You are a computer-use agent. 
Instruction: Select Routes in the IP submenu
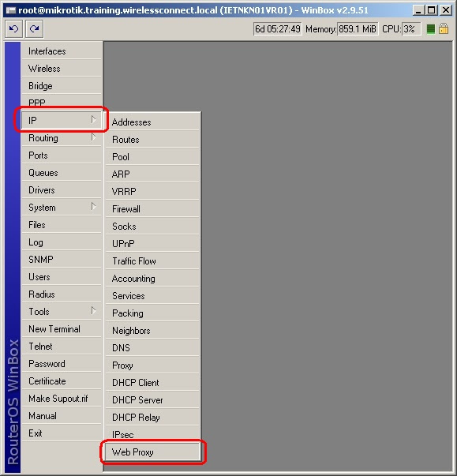pyautogui.click(x=152, y=140)
